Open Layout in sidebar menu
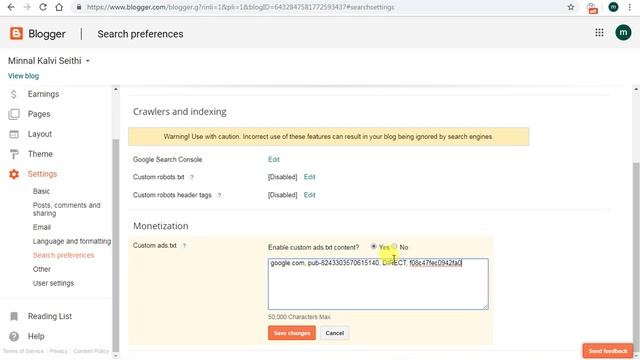This screenshot has width=640, height=360. [x=40, y=134]
